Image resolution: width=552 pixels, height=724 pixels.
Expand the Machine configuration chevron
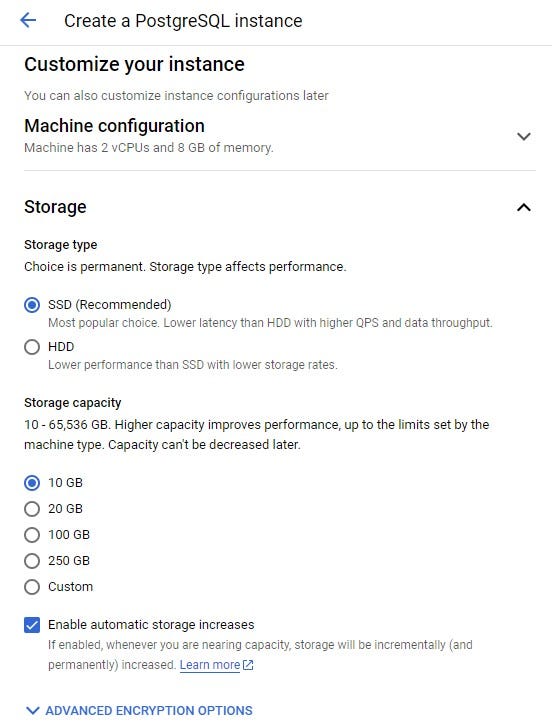click(x=523, y=136)
